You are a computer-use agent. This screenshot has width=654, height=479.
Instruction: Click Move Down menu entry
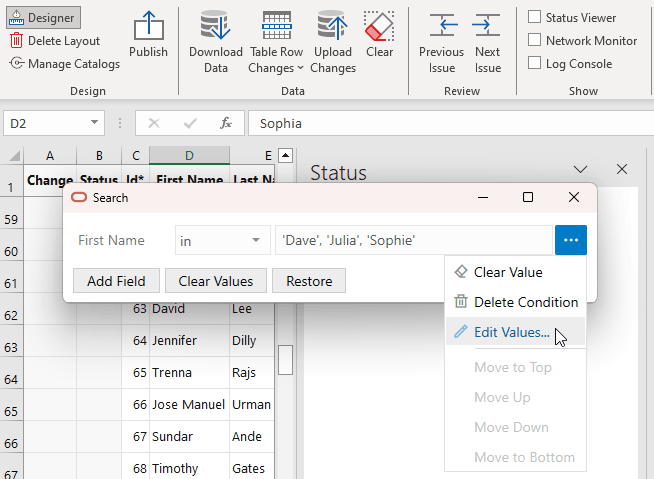tap(516, 427)
